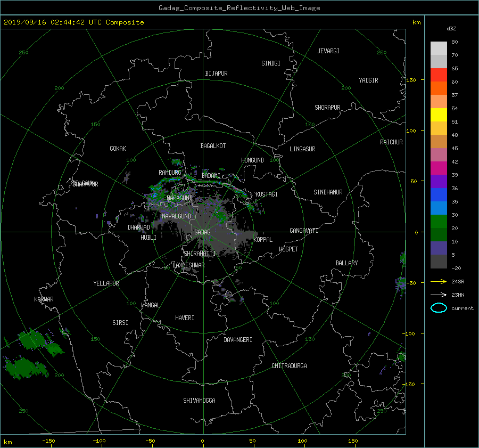
Task: Select the yellow swatch between 54 and 51 dBZ
Action: pos(439,115)
